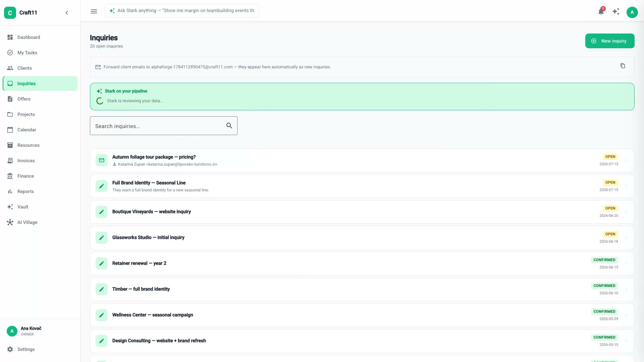
Task: Create a New inquiry
Action: (609, 41)
